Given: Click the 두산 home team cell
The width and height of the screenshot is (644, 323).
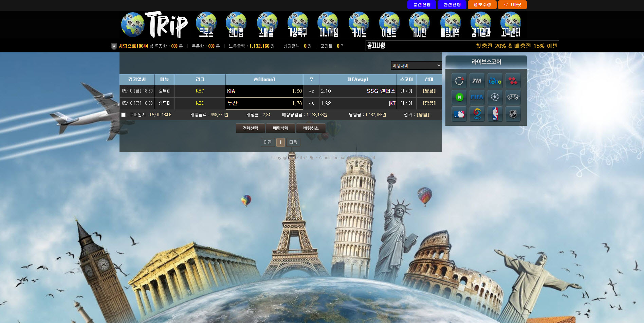Looking at the screenshot, I should point(264,103).
